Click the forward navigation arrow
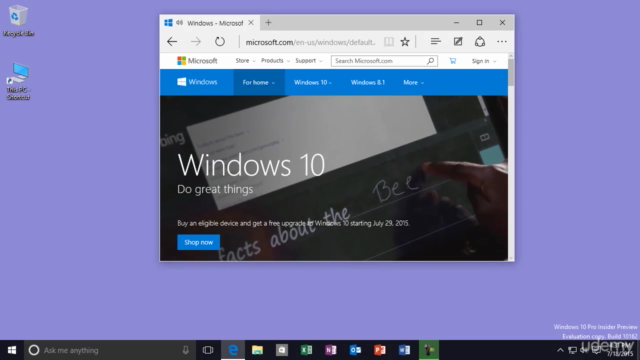640x360 pixels. click(x=196, y=42)
